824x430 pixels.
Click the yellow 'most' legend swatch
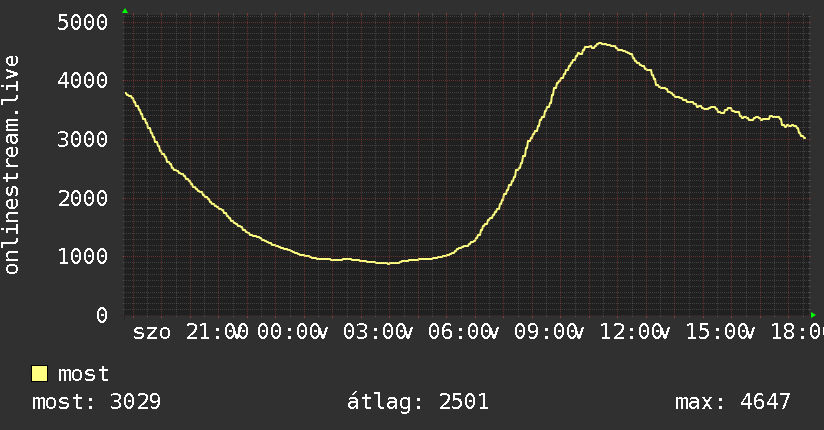(x=39, y=374)
